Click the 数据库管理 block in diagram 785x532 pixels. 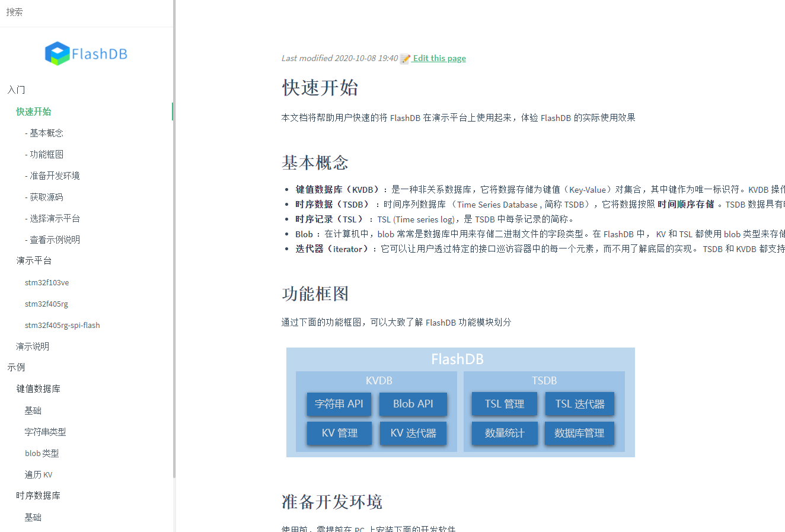(580, 433)
